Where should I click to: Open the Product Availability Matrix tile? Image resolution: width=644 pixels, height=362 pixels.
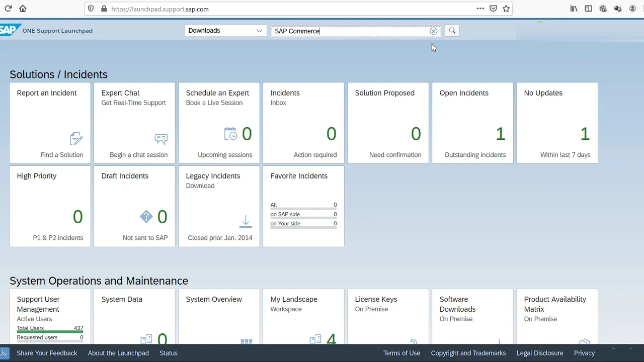click(557, 317)
